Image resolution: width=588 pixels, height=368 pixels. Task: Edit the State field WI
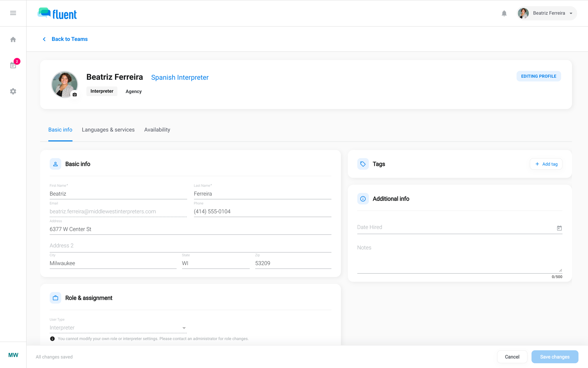tap(216, 263)
